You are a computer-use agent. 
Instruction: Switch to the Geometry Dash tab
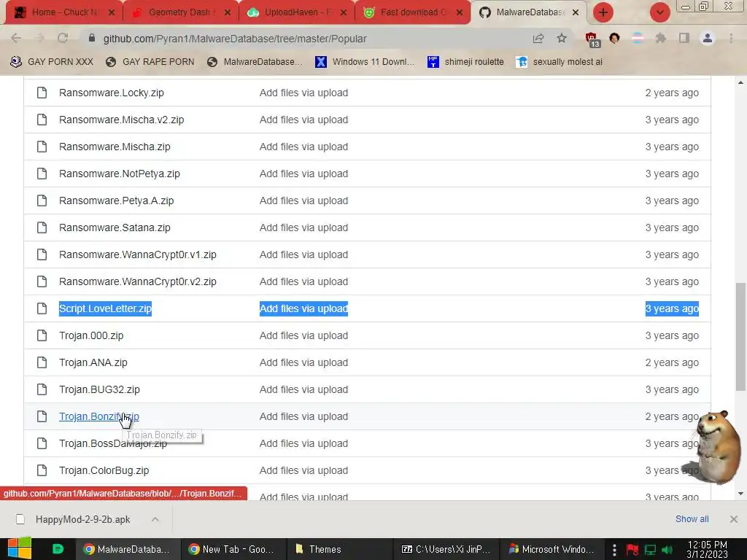coord(180,12)
